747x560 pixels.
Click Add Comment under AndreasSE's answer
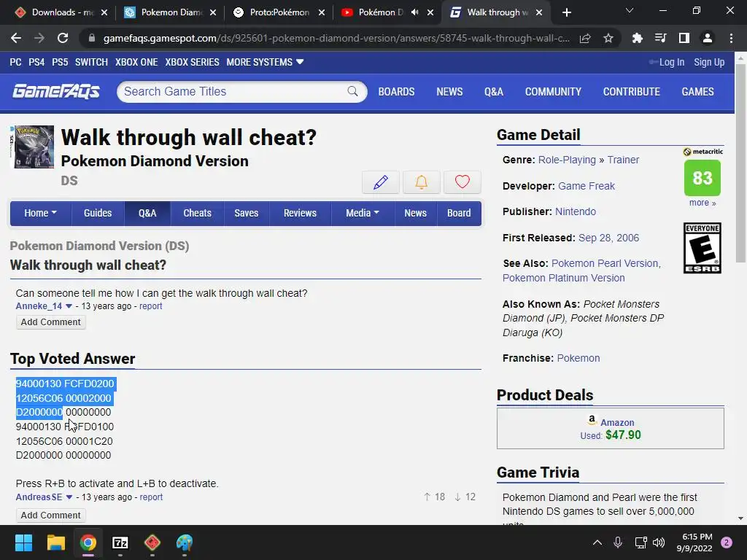click(50, 516)
